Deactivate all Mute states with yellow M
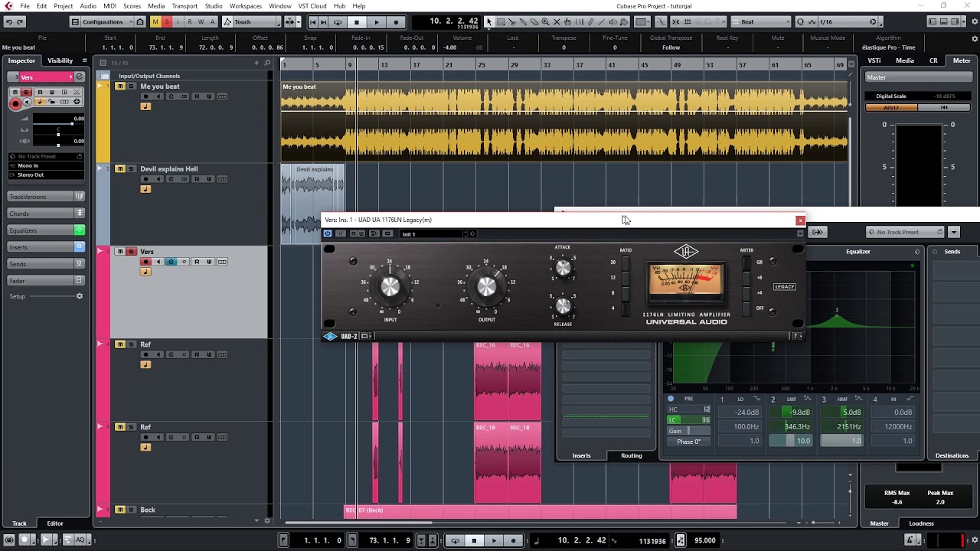 tap(155, 22)
